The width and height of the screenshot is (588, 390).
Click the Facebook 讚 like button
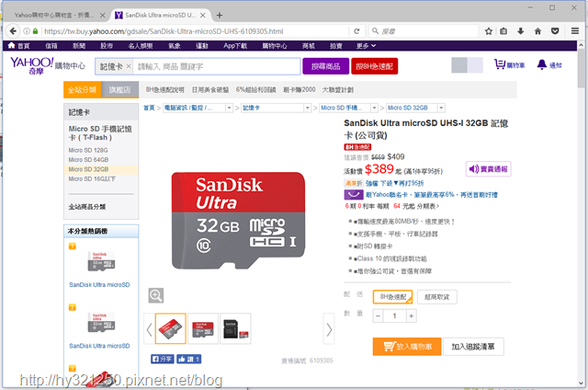click(x=189, y=360)
